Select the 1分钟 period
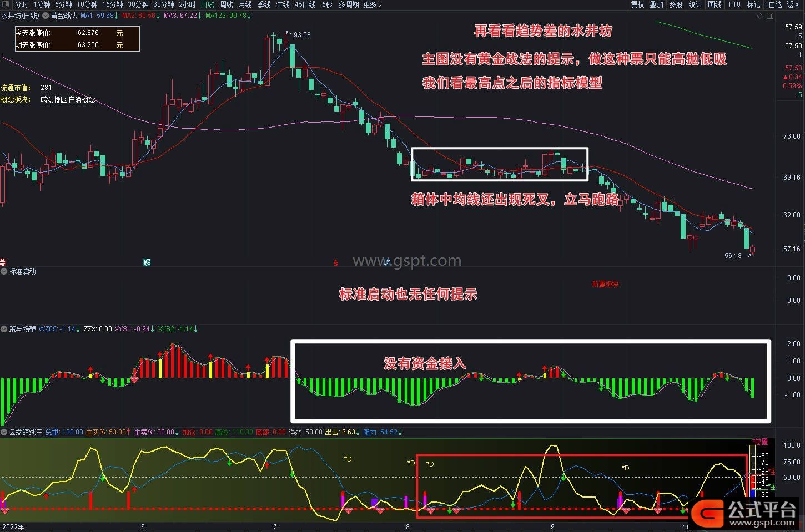The image size is (805, 532). (x=42, y=4)
